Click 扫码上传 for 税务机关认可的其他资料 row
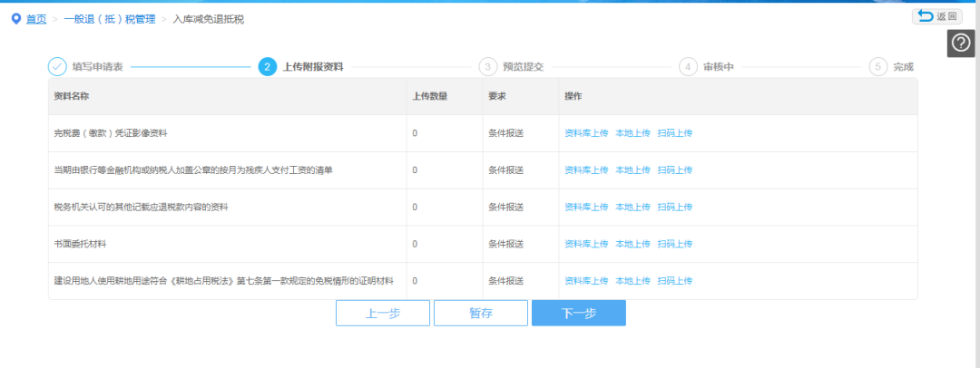 click(675, 207)
